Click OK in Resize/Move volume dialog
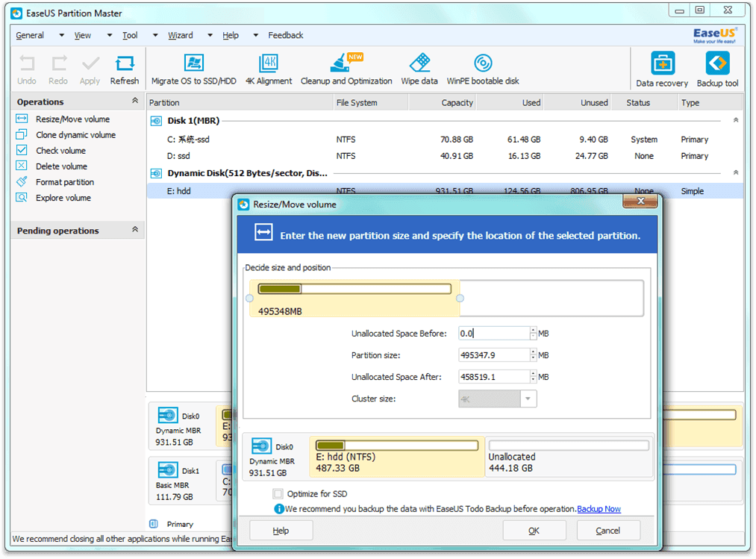The image size is (756, 559). click(534, 531)
